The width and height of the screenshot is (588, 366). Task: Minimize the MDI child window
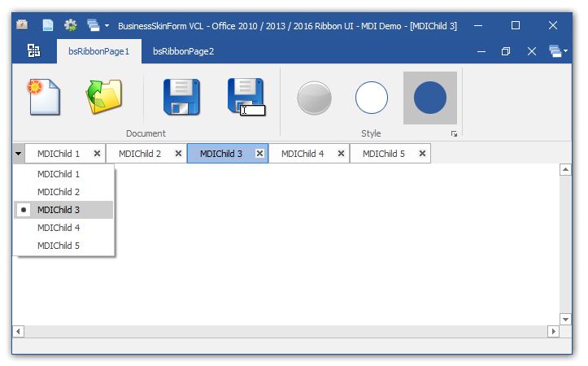click(481, 51)
